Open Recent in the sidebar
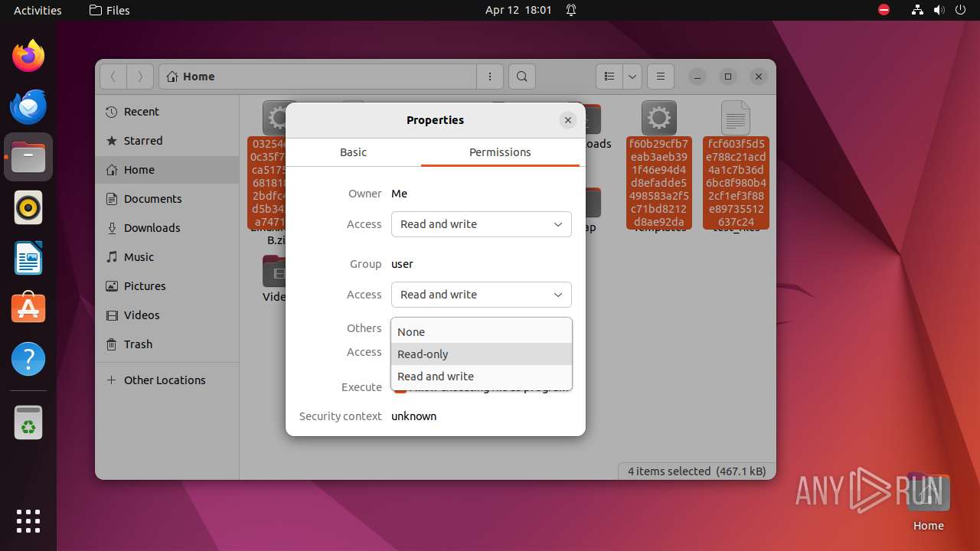This screenshot has height=551, width=980. pos(167,112)
